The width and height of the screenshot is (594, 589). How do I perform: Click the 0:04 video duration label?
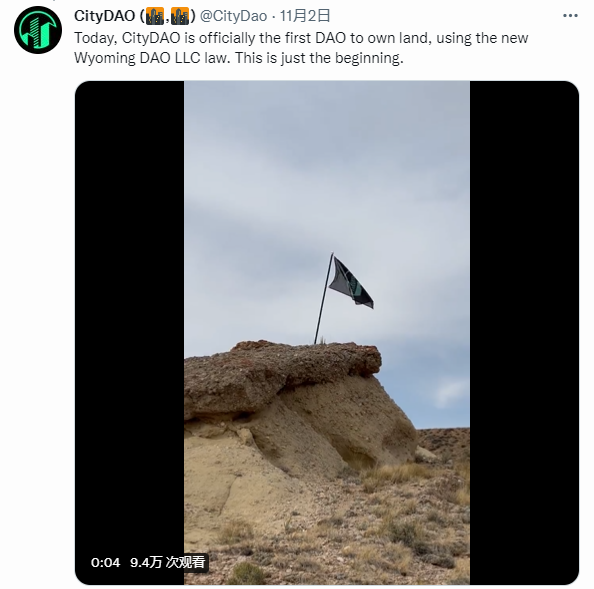[x=105, y=562]
